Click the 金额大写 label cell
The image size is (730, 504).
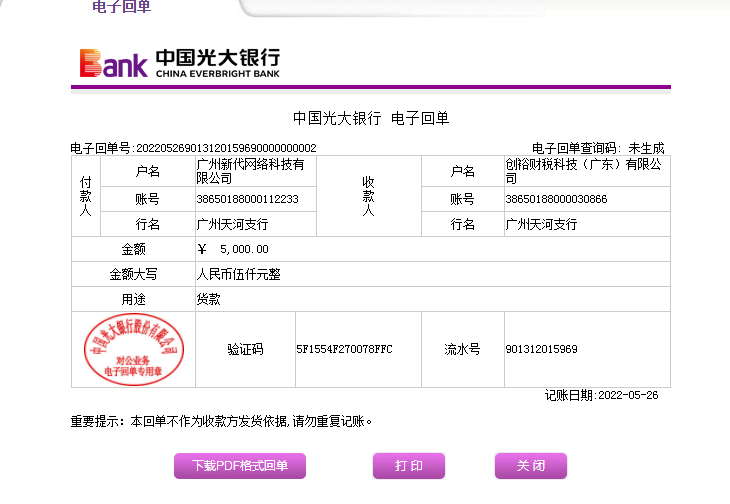(x=134, y=275)
